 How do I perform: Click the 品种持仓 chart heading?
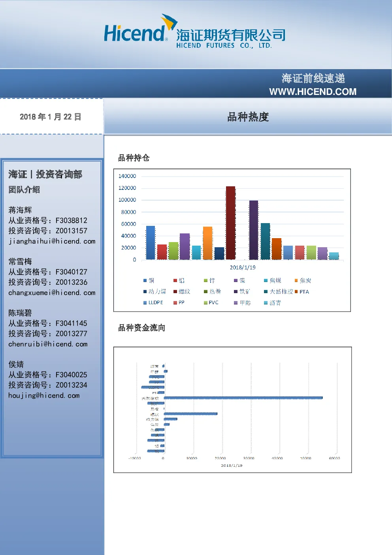tap(134, 158)
